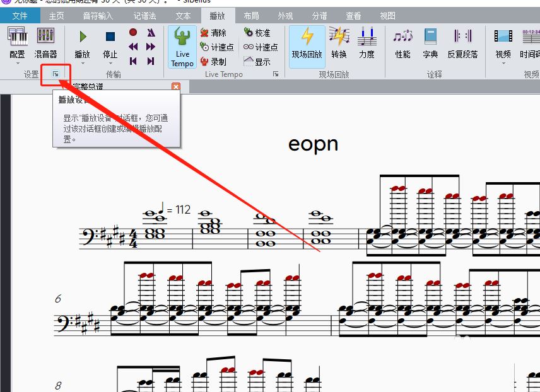Open 力度 velocities option

367,43
